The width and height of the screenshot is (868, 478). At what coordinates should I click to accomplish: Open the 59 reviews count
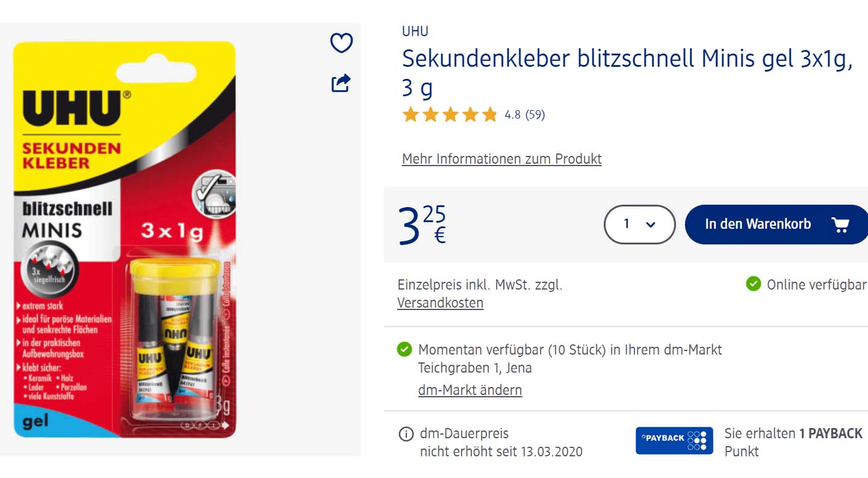click(535, 114)
